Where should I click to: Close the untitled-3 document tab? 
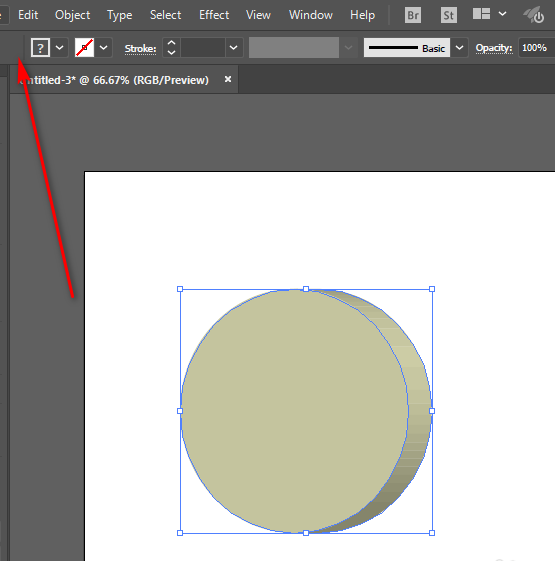228,79
